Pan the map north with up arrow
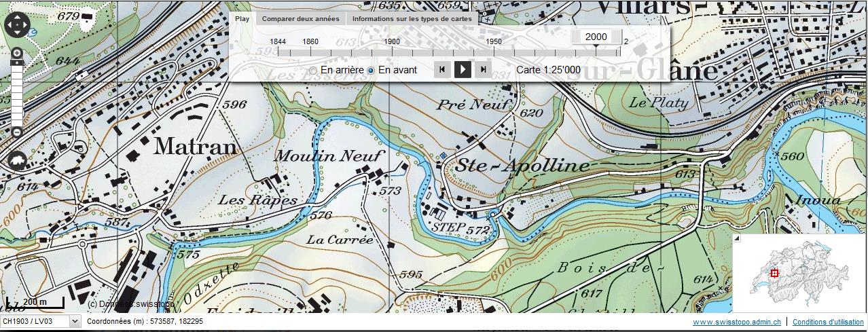This screenshot has height=332, width=868. pyautogui.click(x=18, y=17)
